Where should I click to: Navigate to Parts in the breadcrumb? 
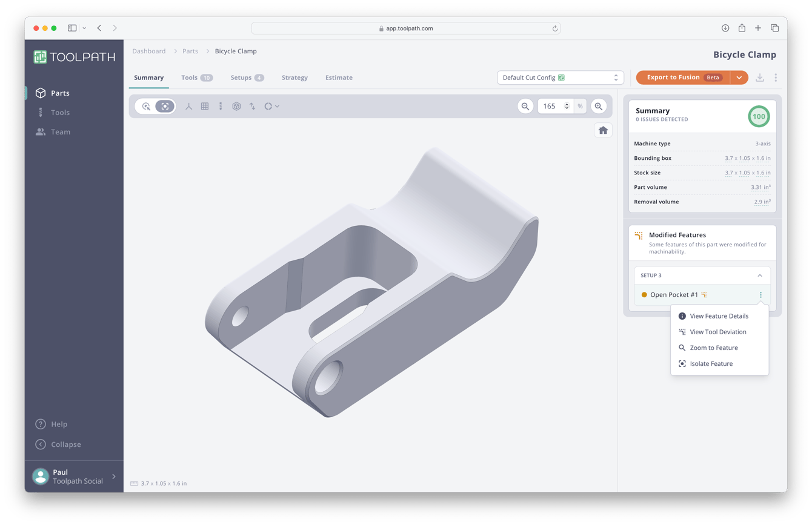tap(190, 51)
